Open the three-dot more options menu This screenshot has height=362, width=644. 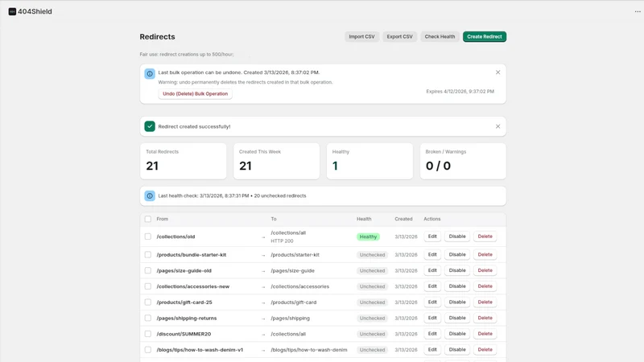coord(638,11)
